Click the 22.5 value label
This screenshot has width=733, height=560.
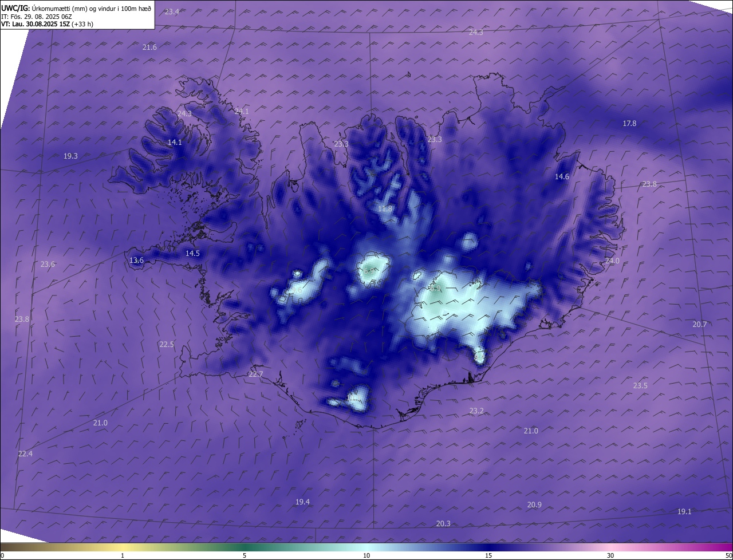tap(167, 344)
